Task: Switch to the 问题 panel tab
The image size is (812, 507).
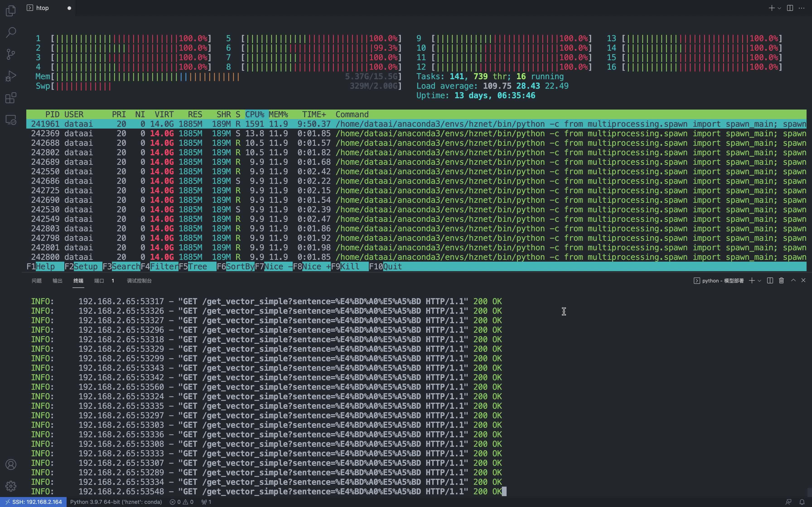Action: click(x=36, y=281)
